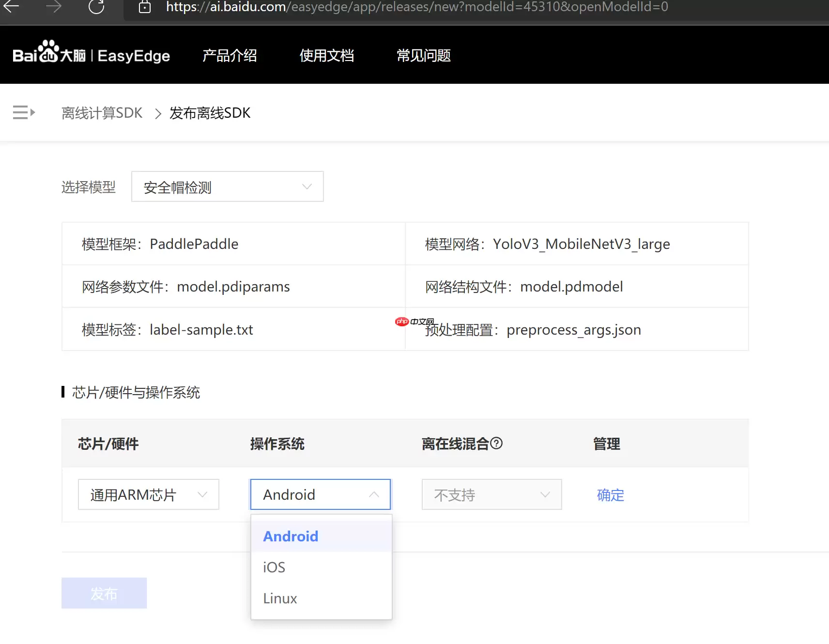Click the 确定 confirm link
This screenshot has height=644, width=829.
pos(610,495)
